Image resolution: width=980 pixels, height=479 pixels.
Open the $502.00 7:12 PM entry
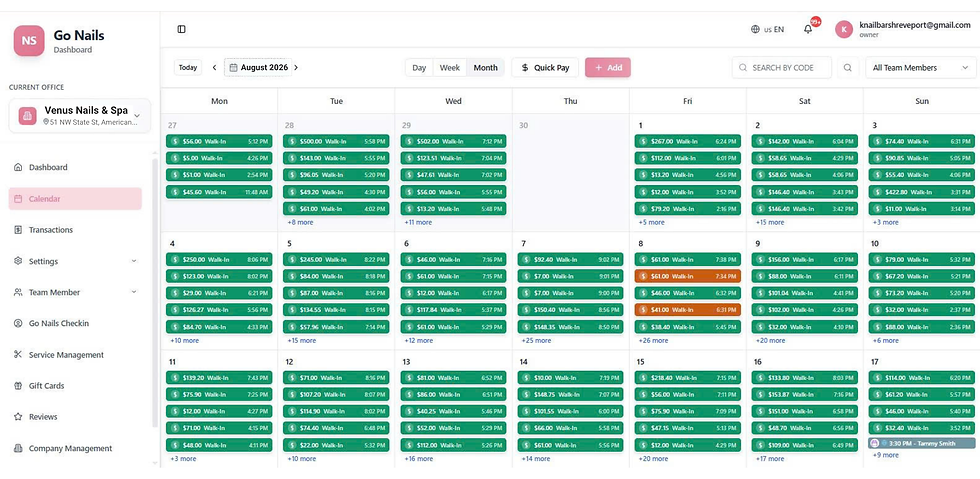[x=454, y=141]
